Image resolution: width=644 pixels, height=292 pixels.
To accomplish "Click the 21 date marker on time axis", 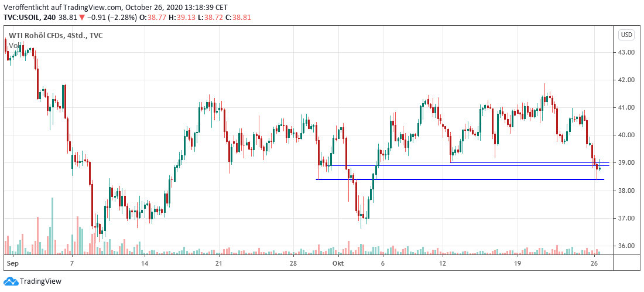I will (218, 264).
